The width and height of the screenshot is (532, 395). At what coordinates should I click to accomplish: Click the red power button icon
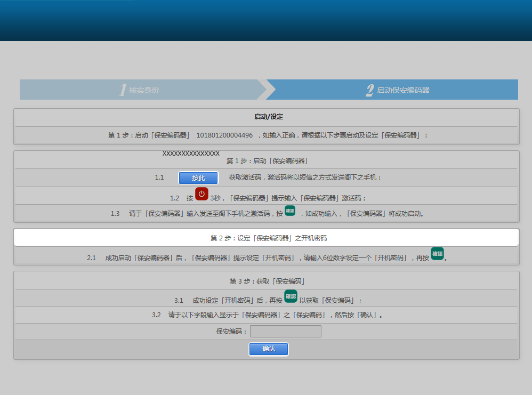point(201,194)
